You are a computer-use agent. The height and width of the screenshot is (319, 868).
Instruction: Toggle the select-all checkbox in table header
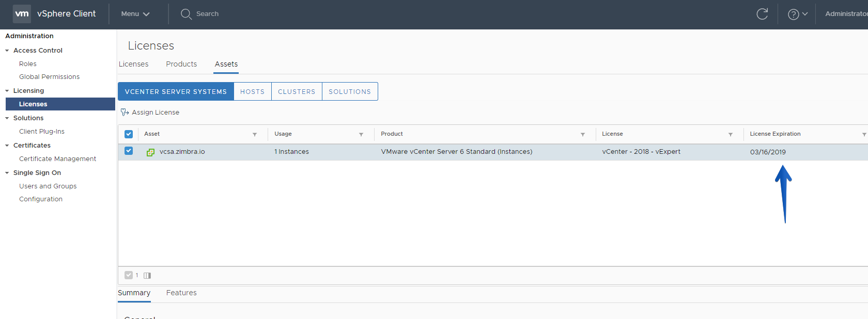tap(129, 134)
